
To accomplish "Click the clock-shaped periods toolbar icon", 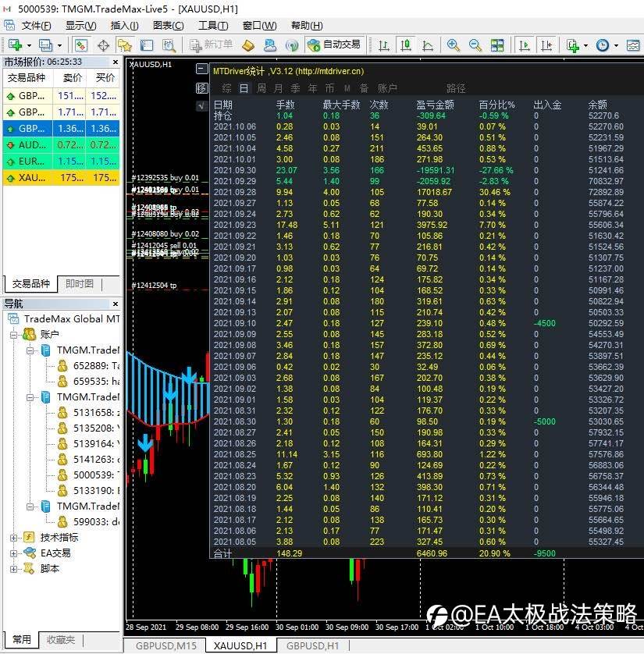I will point(603,45).
